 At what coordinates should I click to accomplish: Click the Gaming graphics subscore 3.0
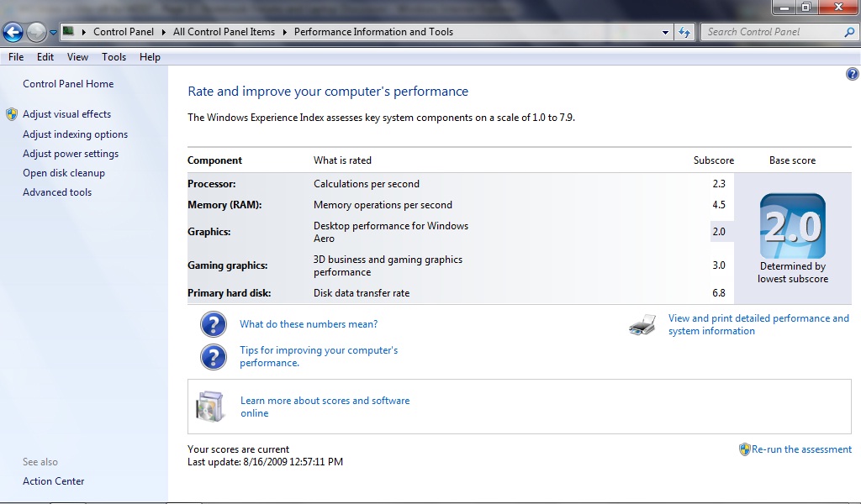click(x=719, y=265)
